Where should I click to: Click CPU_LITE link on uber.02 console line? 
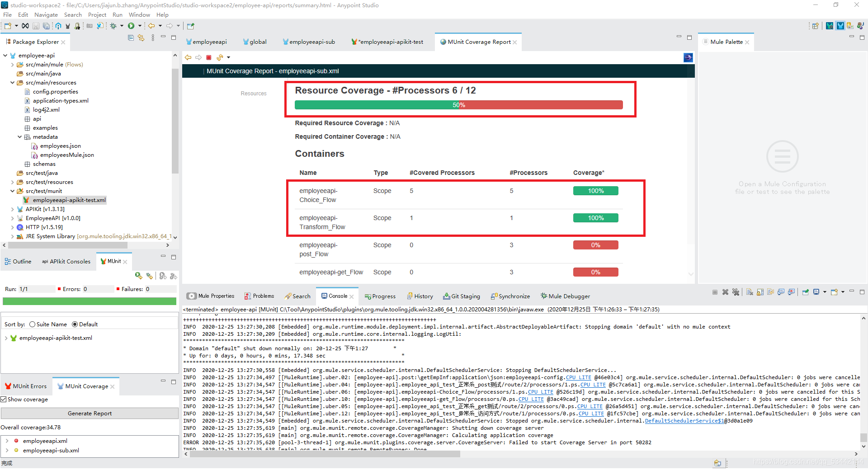click(x=578, y=377)
